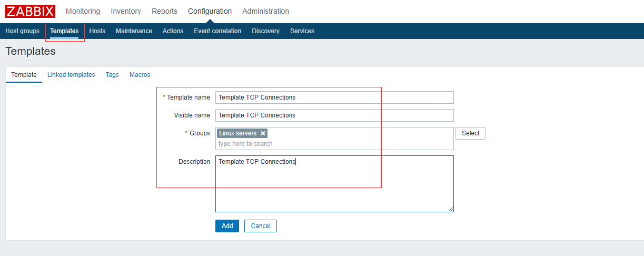Click the Add template button
Viewport: 644px width, 256px height.
tap(227, 226)
